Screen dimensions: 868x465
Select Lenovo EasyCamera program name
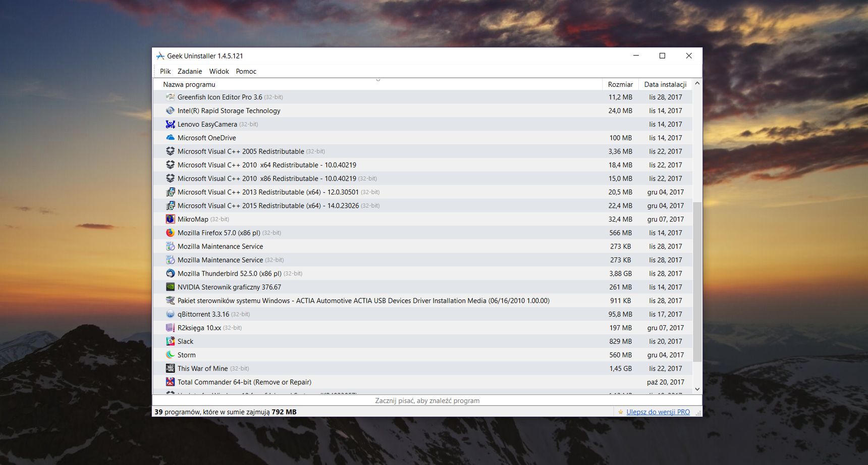click(207, 124)
